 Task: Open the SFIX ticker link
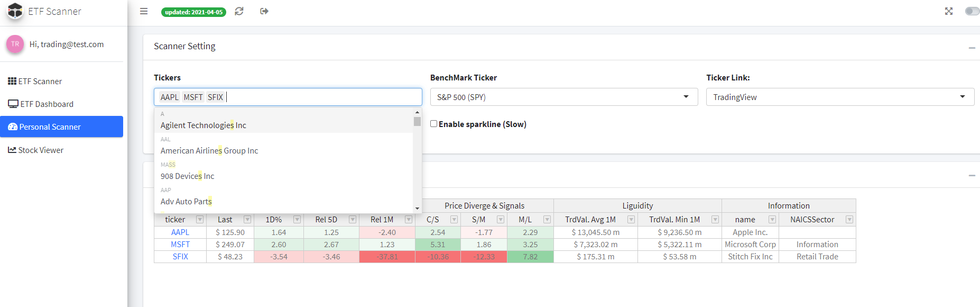tap(180, 256)
